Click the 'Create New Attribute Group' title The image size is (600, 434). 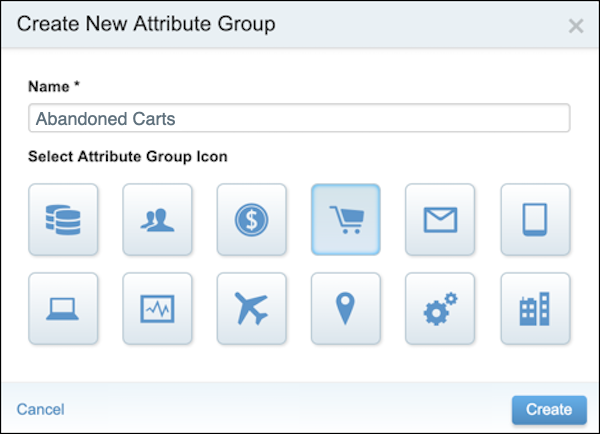pos(146,23)
